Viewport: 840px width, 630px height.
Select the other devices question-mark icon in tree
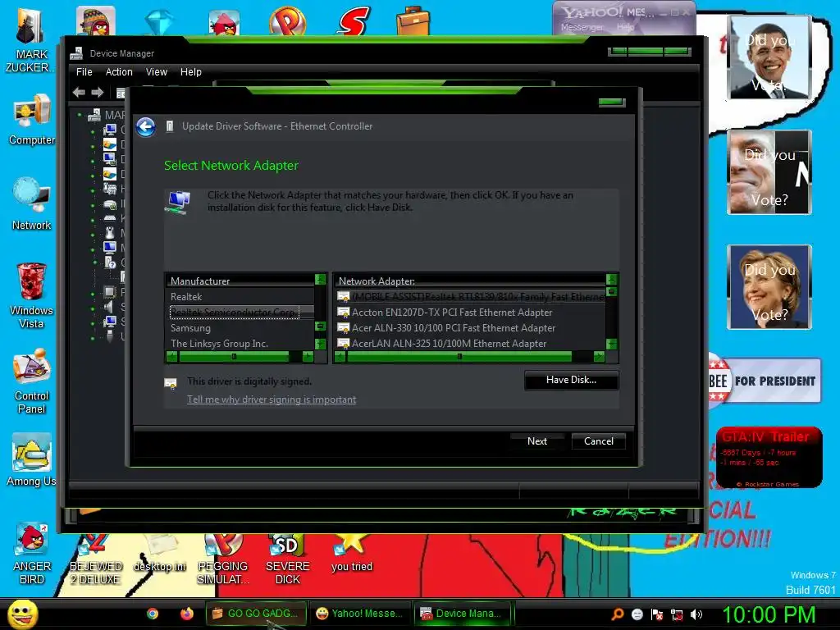coord(110,262)
